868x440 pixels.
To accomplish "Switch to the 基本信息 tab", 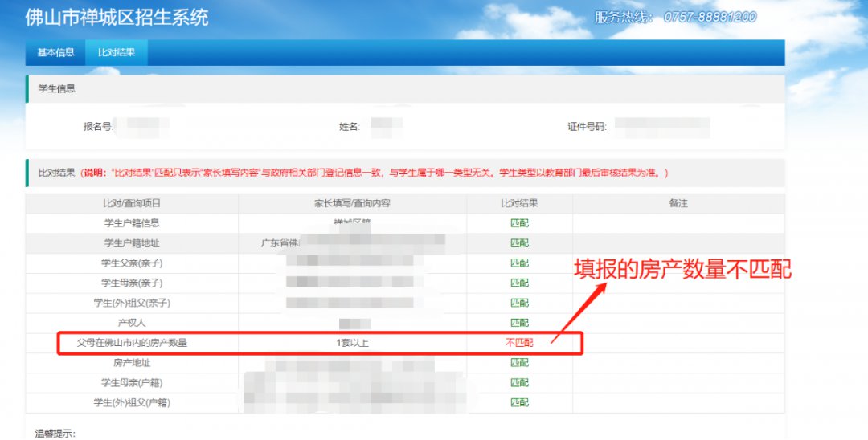I will 55,53.
